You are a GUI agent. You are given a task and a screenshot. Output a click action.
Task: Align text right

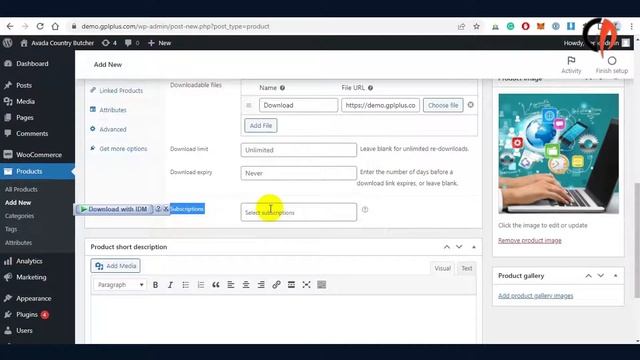click(261, 285)
